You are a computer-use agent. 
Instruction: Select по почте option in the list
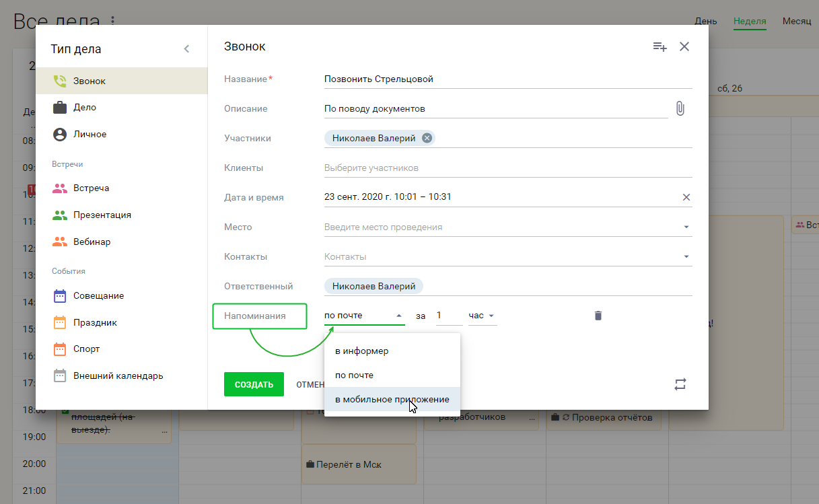click(x=392, y=375)
